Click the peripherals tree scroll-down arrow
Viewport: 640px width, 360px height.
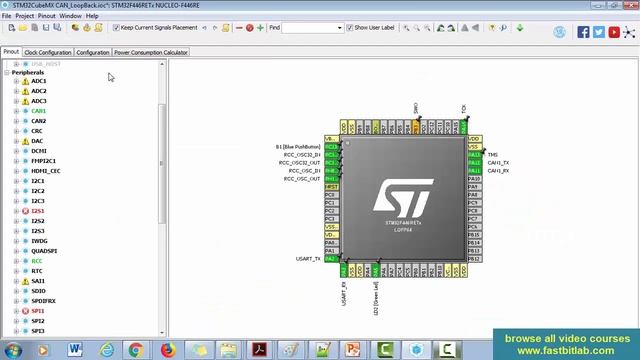click(x=162, y=333)
